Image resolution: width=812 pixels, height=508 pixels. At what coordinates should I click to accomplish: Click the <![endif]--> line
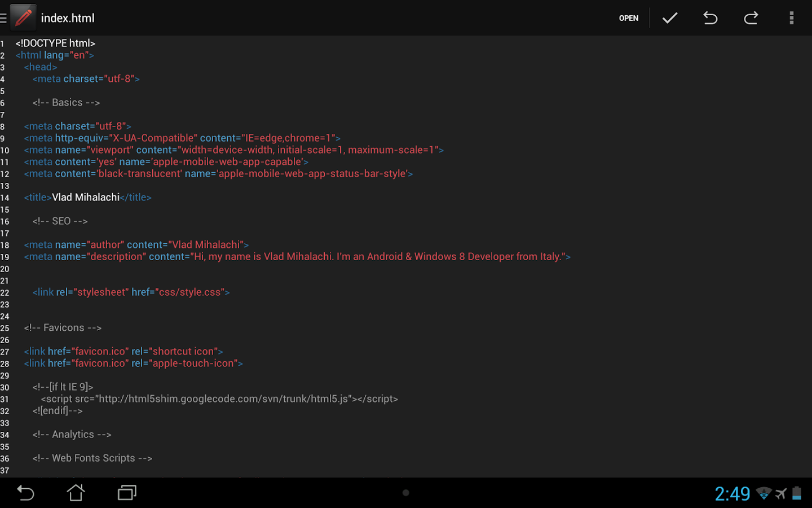pyautogui.click(x=58, y=410)
